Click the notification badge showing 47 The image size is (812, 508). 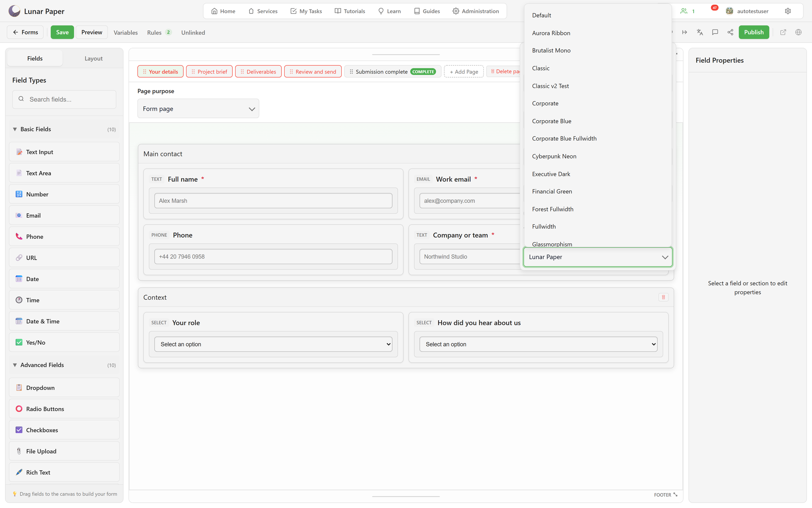714,8
